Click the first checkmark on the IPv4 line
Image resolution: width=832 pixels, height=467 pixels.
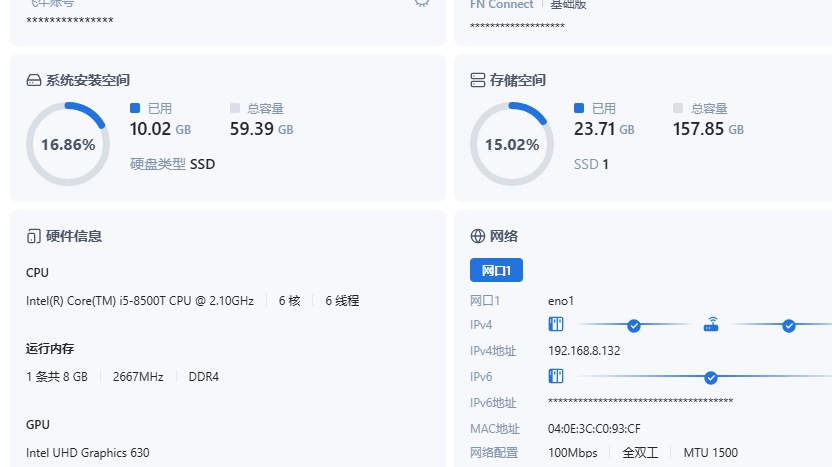[634, 326]
